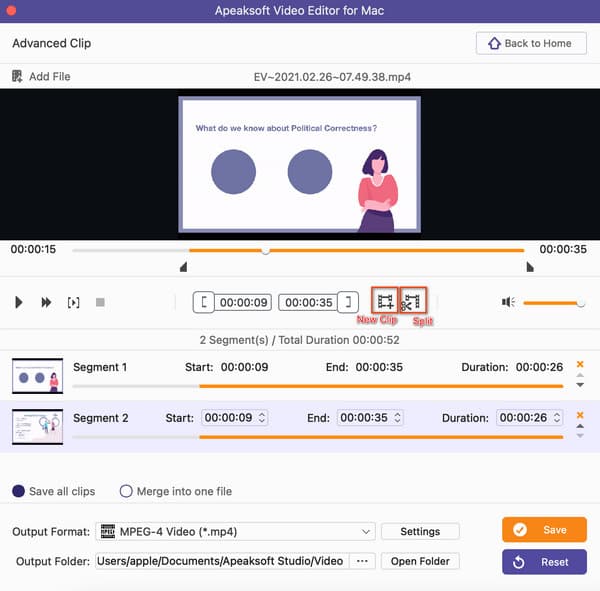
Task: Save the clips
Action: point(544,530)
